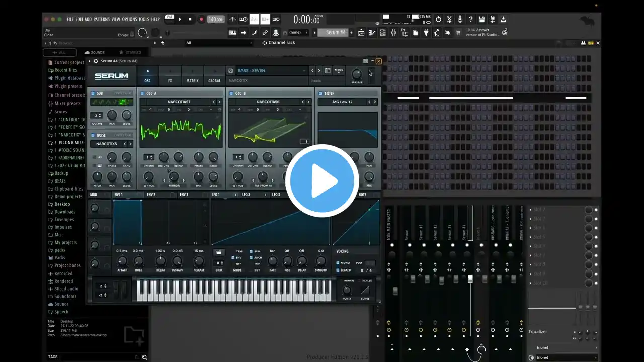The height and width of the screenshot is (362, 644).
Task: Toggle LFO ANCH checkbox
Action: [251, 257]
